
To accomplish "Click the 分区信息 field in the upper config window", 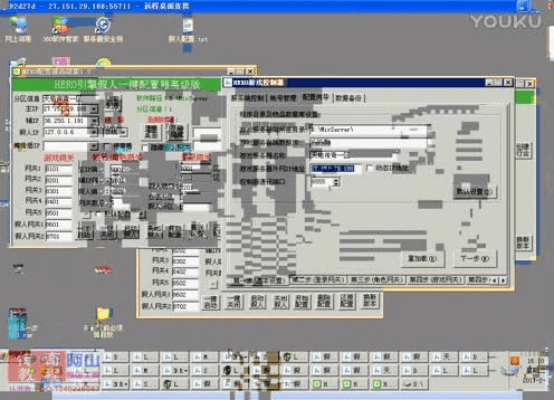I will 69,98.
